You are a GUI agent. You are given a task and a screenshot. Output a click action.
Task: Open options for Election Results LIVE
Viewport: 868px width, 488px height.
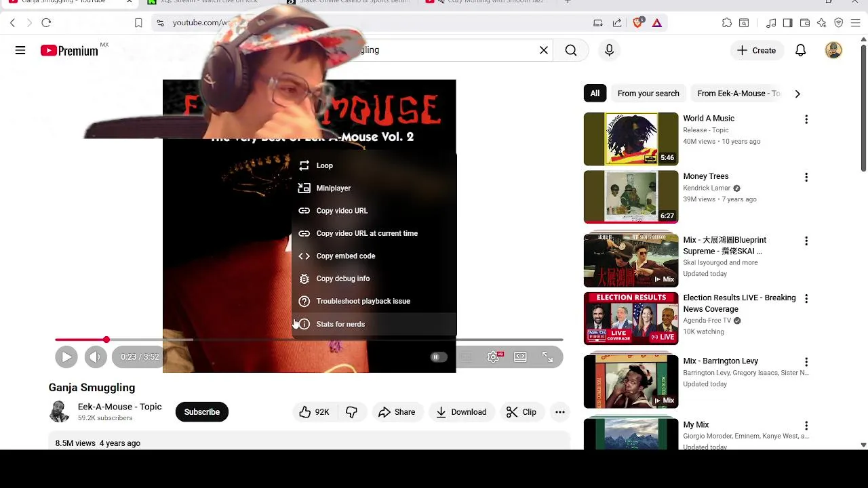(806, 298)
